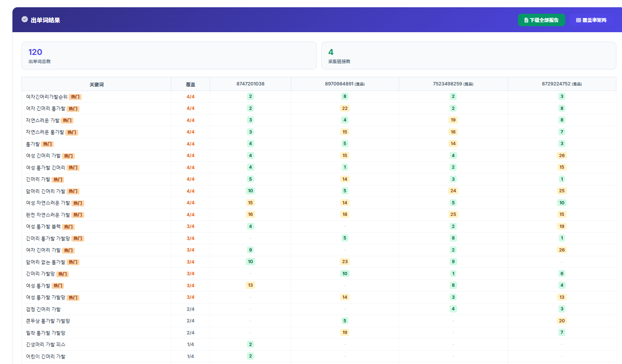Click the 4 collected links stat card

(469, 55)
